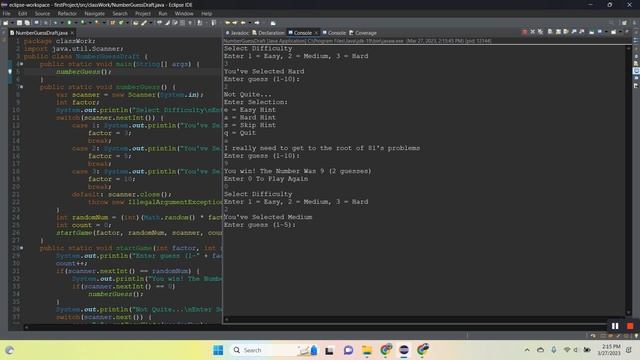Switch to the Javadoc tab
This screenshot has height=360, width=640.
tap(237, 33)
